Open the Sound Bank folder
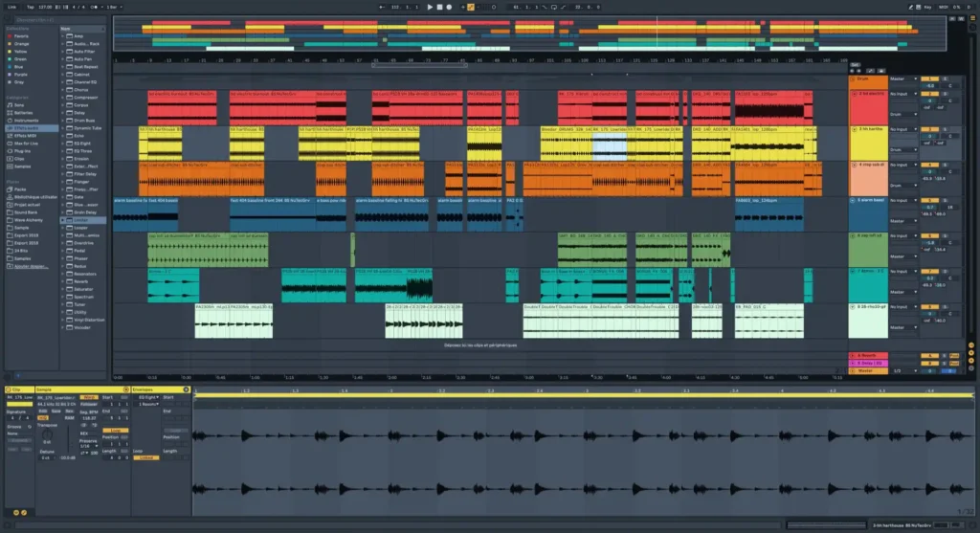Screen dimensions: 980x533 click(x=26, y=212)
